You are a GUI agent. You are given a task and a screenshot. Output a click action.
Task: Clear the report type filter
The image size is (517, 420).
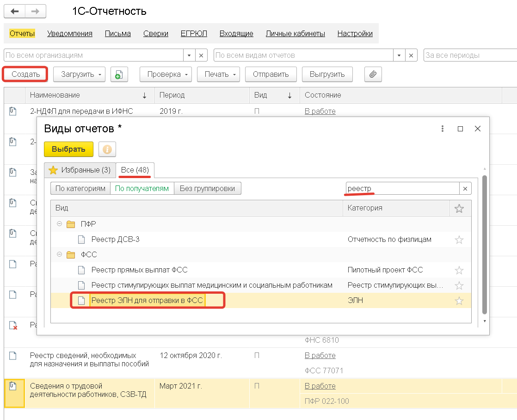[411, 56]
